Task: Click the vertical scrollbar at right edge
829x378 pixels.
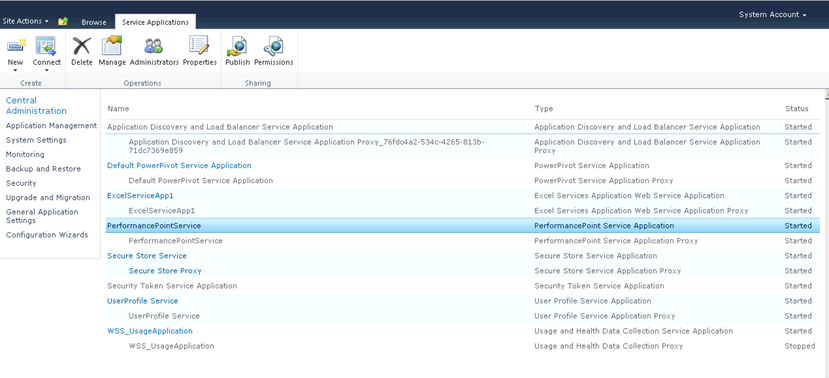Action: pyautogui.click(x=826, y=233)
